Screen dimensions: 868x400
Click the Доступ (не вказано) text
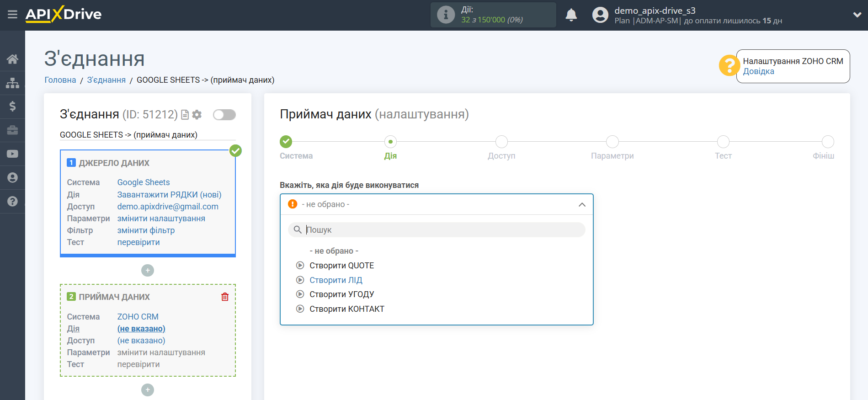click(141, 341)
